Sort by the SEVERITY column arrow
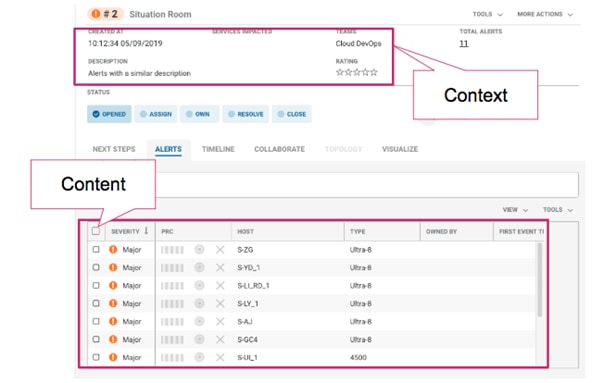Image resolution: width=604 pixels, height=383 pixels. [146, 231]
